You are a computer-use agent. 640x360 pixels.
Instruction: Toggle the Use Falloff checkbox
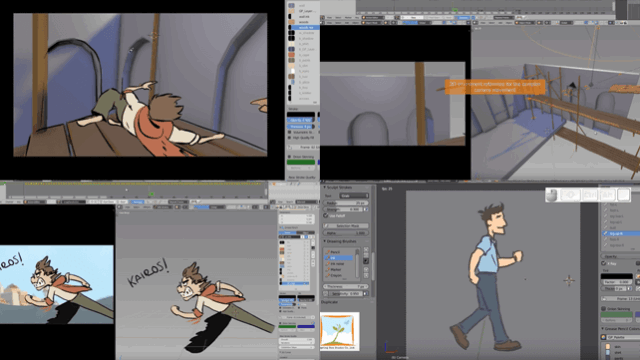coord(326,216)
